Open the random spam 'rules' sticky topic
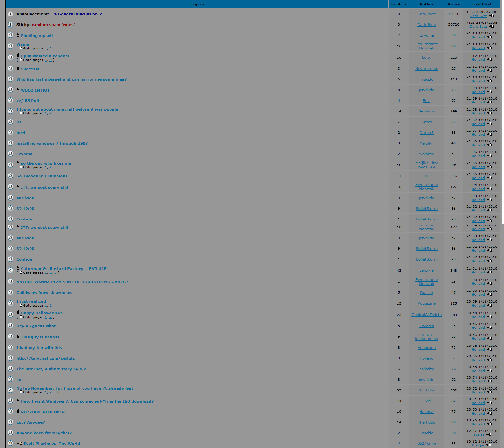504x448 pixels. pyautogui.click(x=53, y=25)
